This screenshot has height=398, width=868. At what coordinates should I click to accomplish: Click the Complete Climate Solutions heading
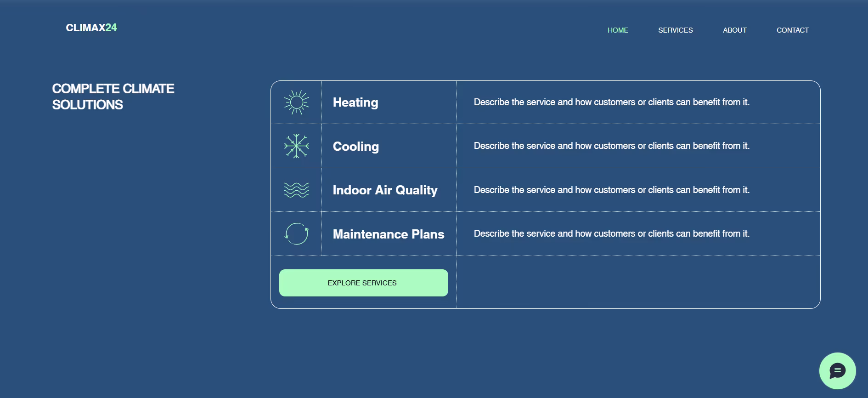tap(113, 97)
